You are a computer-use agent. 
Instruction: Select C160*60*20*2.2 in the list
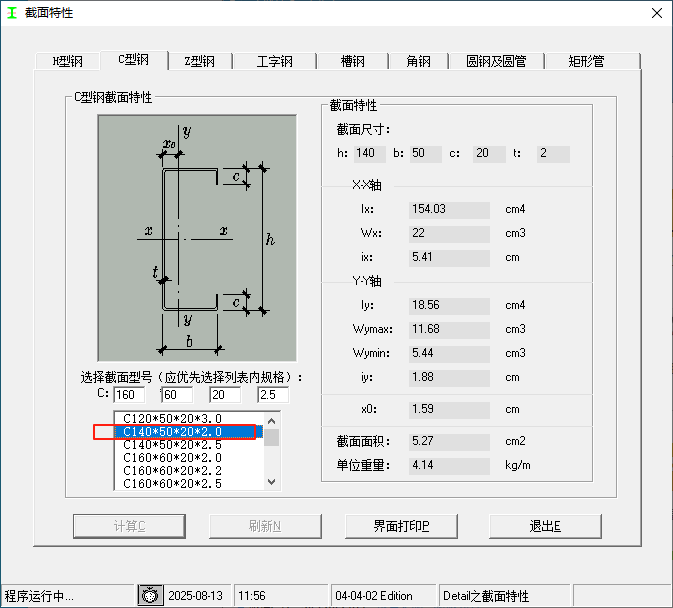click(189, 471)
